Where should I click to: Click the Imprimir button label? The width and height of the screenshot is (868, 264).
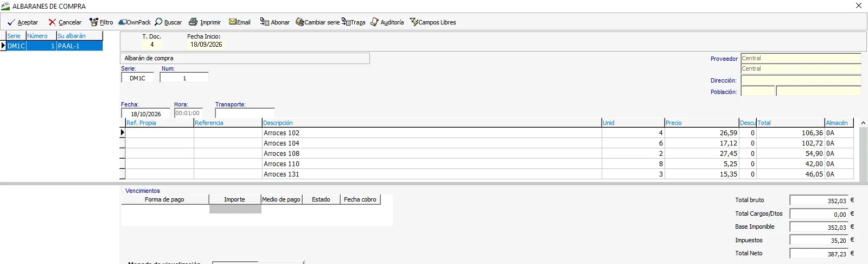click(210, 23)
